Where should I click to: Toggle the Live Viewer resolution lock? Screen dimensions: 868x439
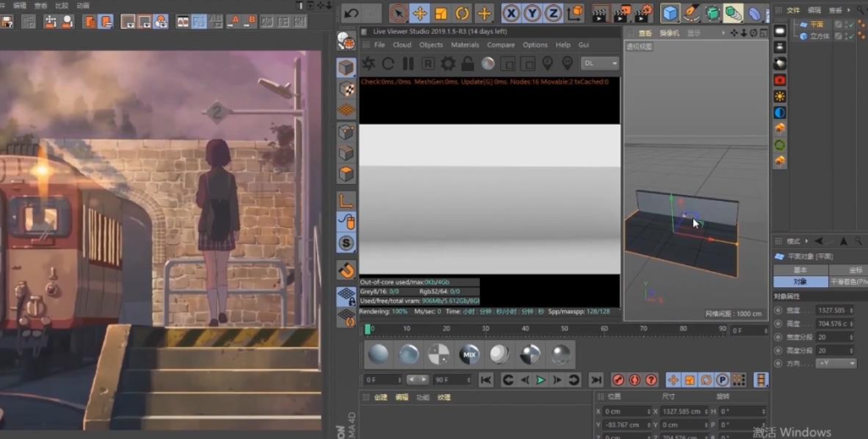point(468,64)
